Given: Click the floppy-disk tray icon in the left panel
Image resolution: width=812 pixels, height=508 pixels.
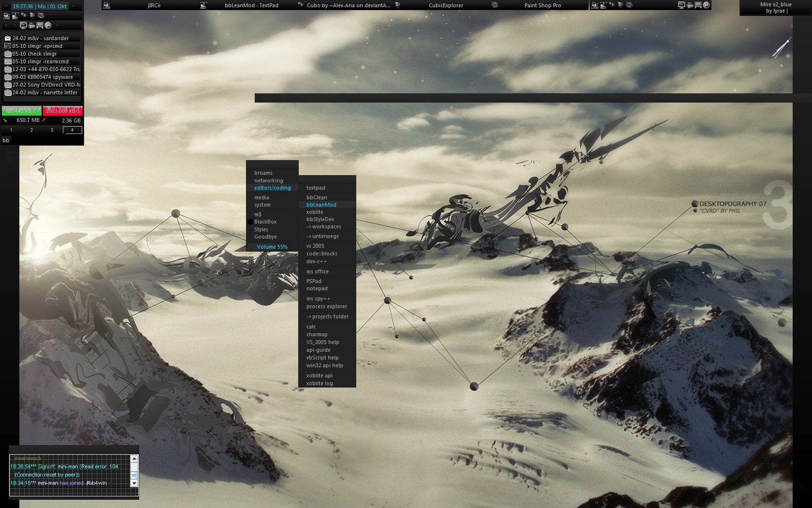Looking at the screenshot, I should pos(40,25).
